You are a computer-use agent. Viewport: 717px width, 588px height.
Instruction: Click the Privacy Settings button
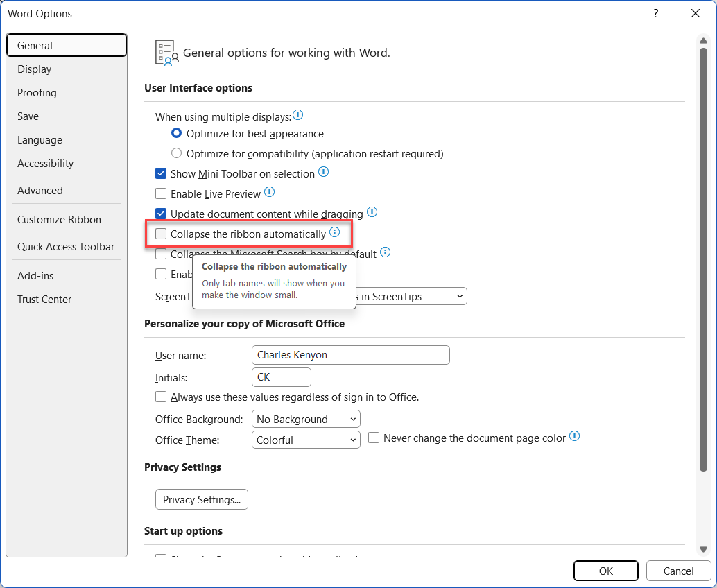201,500
